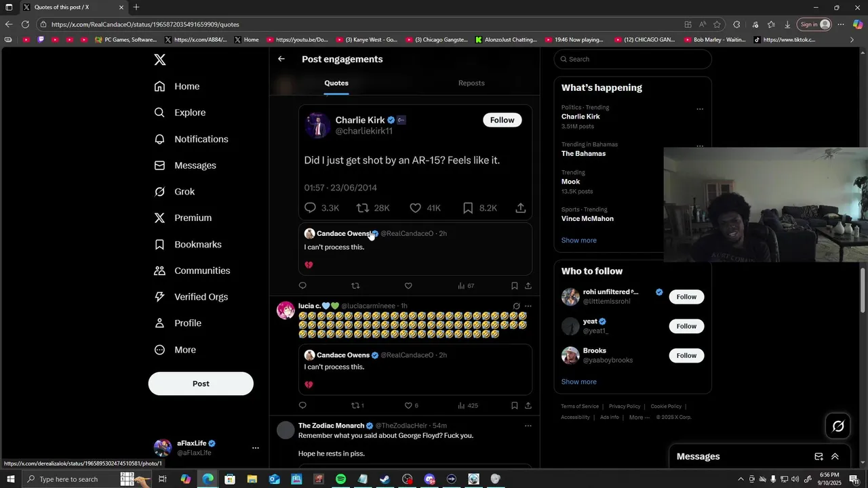Open Windows Start menu
The width and height of the screenshot is (868, 488).
(10, 479)
